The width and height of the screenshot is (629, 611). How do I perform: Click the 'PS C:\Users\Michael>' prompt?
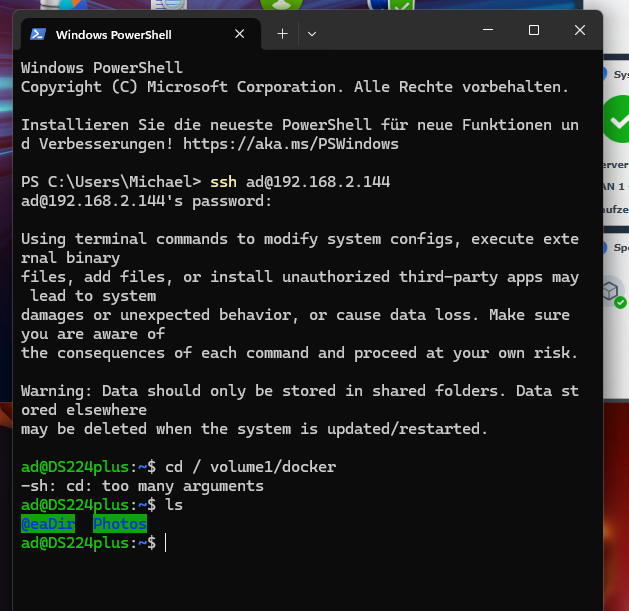[x=111, y=182]
